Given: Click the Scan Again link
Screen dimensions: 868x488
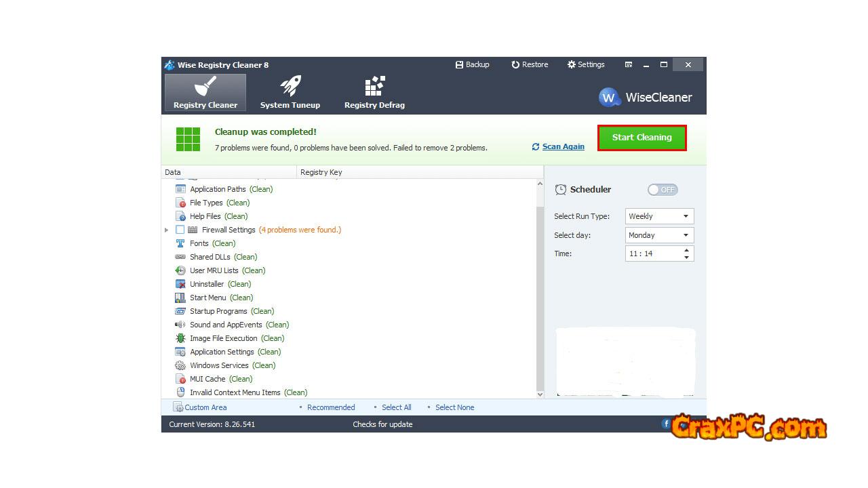Looking at the screenshot, I should [x=558, y=146].
